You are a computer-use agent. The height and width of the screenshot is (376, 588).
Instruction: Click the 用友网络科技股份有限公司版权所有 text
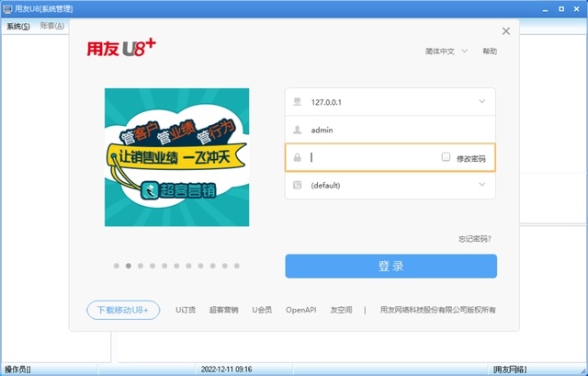click(437, 310)
